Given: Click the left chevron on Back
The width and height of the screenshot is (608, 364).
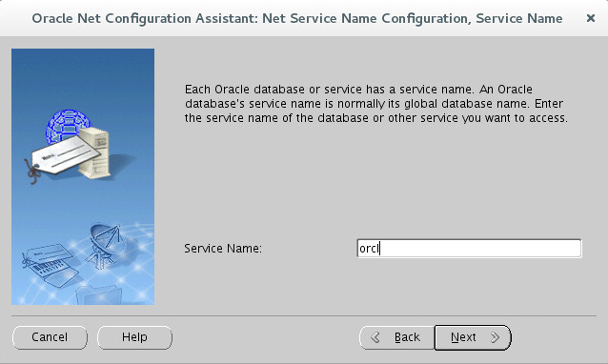Looking at the screenshot, I should [375, 337].
